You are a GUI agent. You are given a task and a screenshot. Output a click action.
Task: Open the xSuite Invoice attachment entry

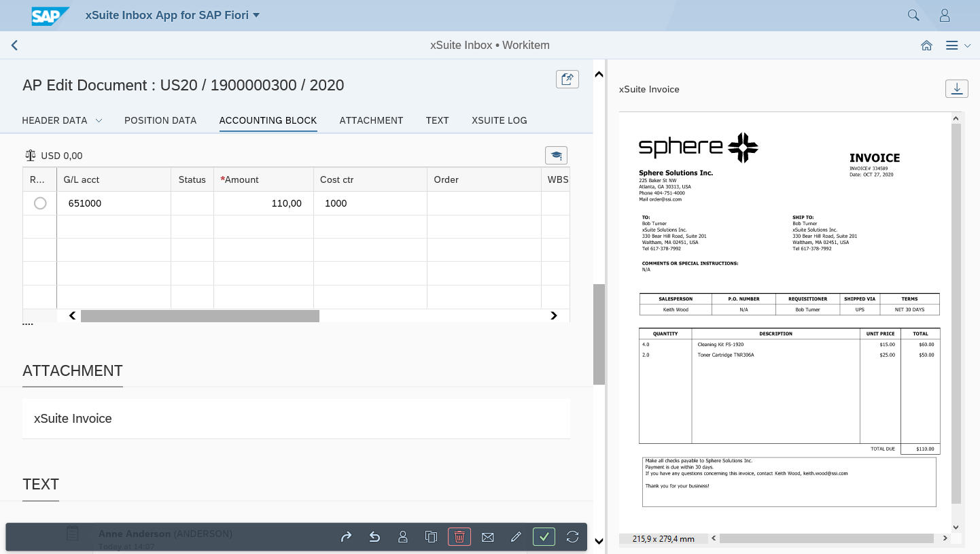[73, 419]
